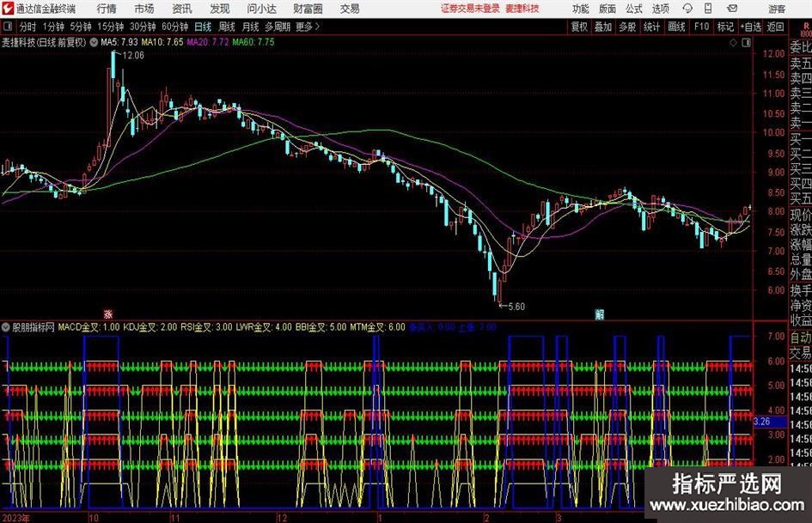Open the 选项 menu

[660, 9]
